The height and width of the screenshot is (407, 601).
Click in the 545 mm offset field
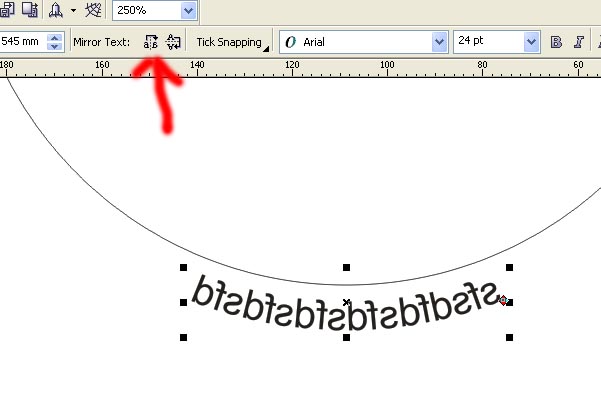pos(23,41)
